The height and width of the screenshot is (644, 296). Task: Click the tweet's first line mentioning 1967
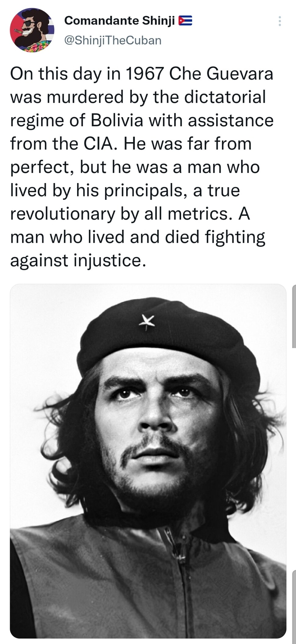(142, 74)
